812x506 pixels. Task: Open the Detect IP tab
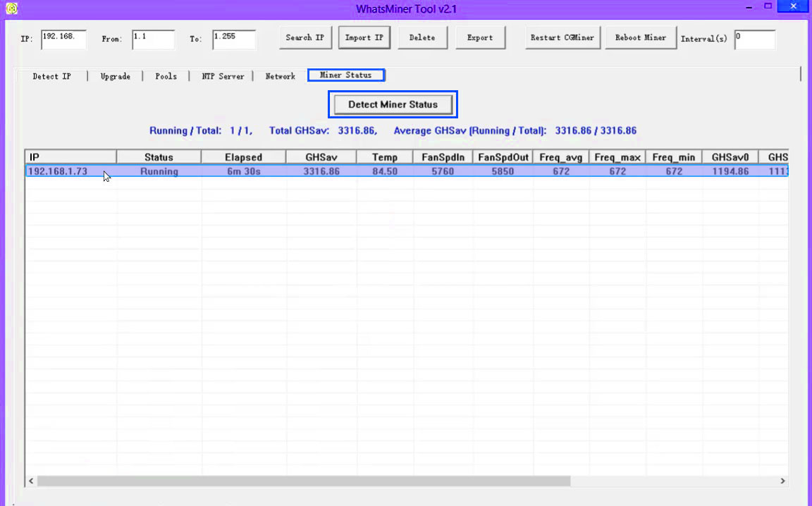tap(51, 76)
